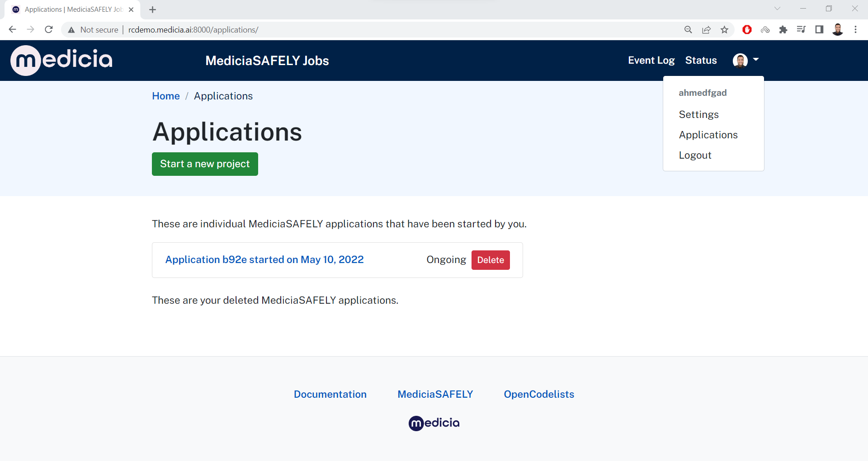Open the Extensions puzzle icon
This screenshot has height=461, width=868.
pos(783,30)
